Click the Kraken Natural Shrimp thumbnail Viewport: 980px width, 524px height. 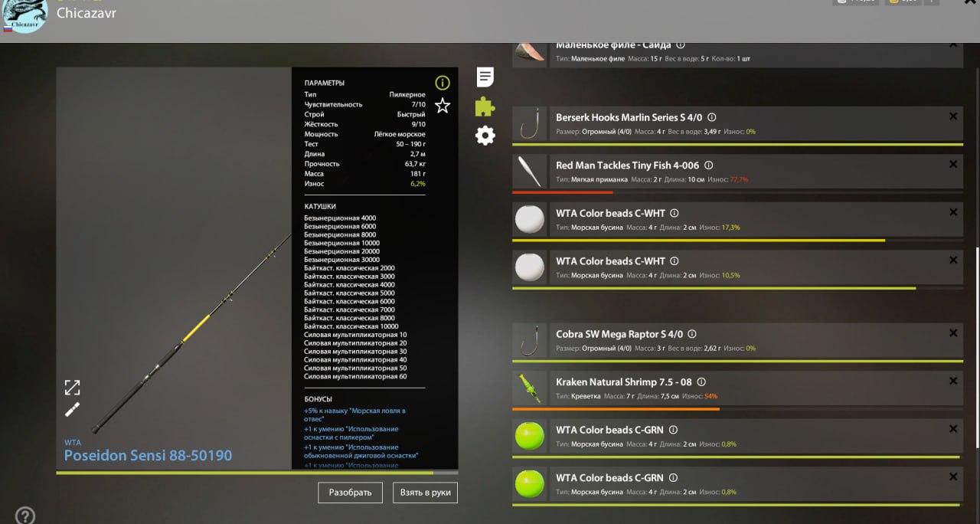click(x=529, y=388)
